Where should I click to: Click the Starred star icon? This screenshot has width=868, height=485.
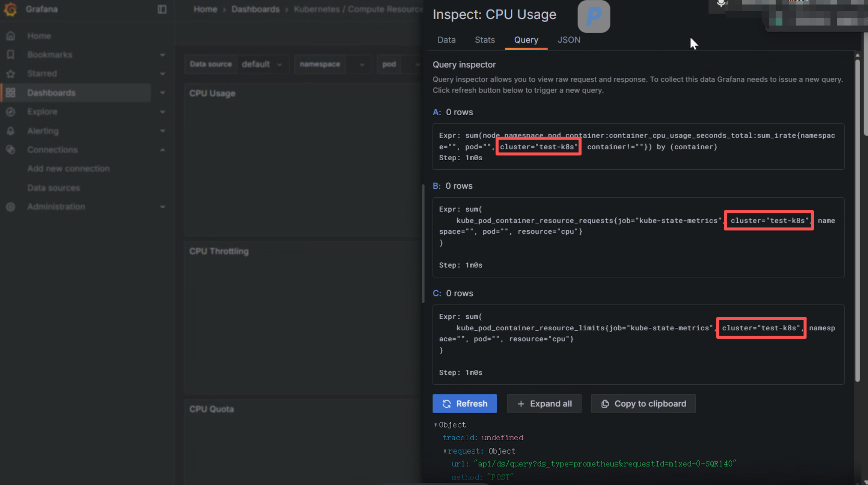[x=11, y=74]
